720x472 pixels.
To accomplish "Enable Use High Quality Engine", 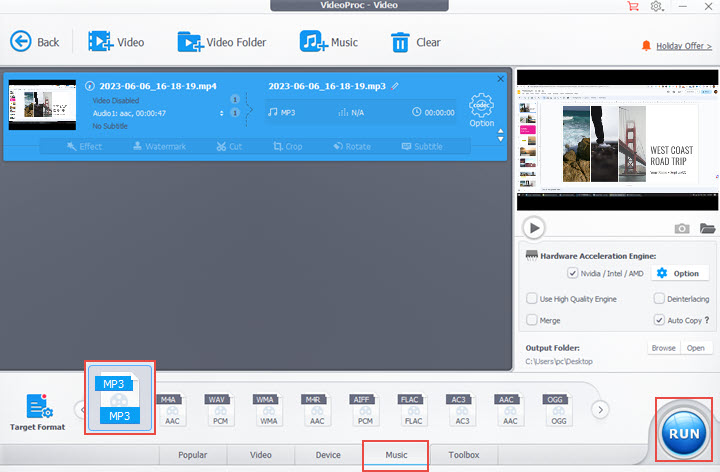I will (x=532, y=298).
